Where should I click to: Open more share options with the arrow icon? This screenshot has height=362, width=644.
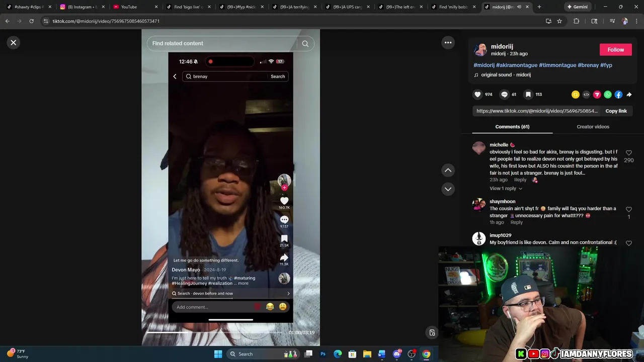coord(629,95)
